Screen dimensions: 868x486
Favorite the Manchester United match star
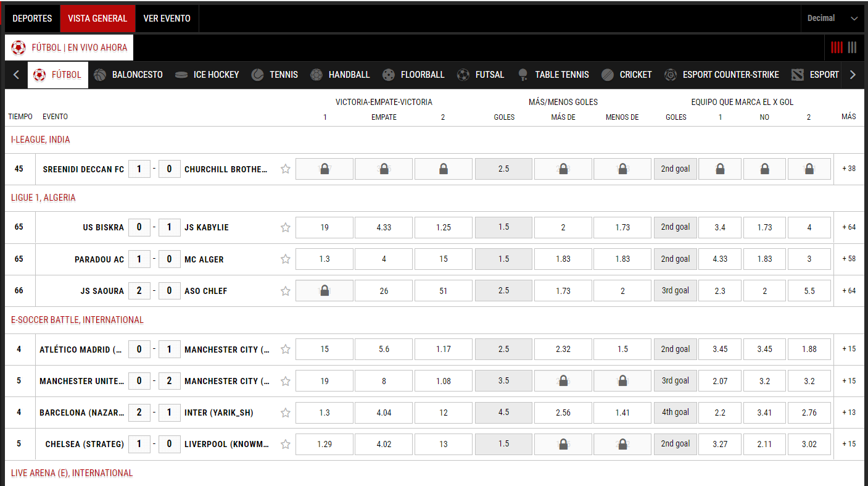[x=285, y=381]
